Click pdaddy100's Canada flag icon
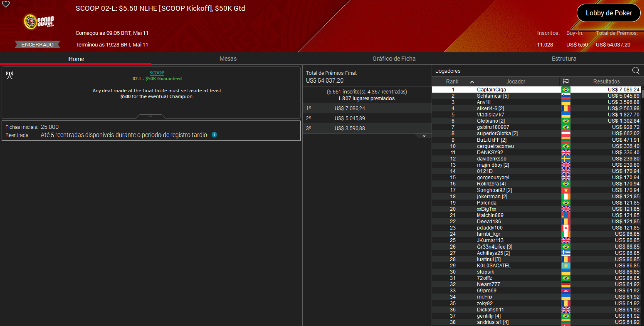Viewport: 644px width, 326px height. click(566, 228)
